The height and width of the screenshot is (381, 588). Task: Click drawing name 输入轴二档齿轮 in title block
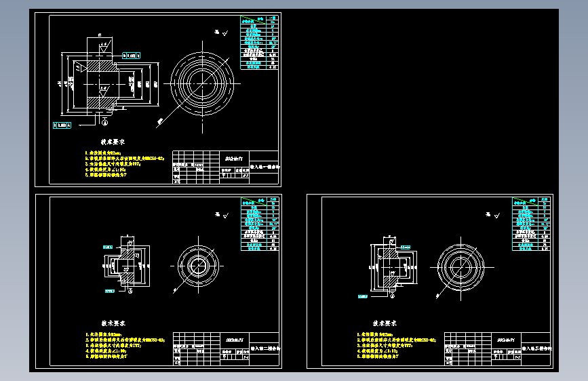coord(264,348)
